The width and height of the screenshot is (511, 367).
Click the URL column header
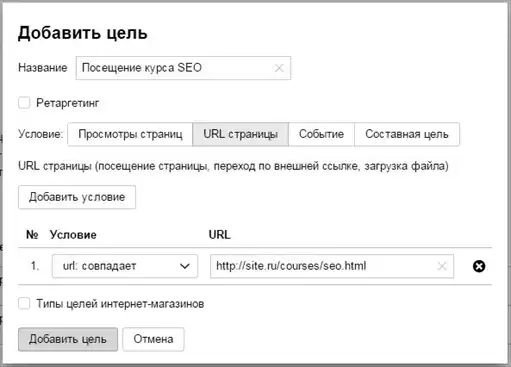pyautogui.click(x=220, y=235)
